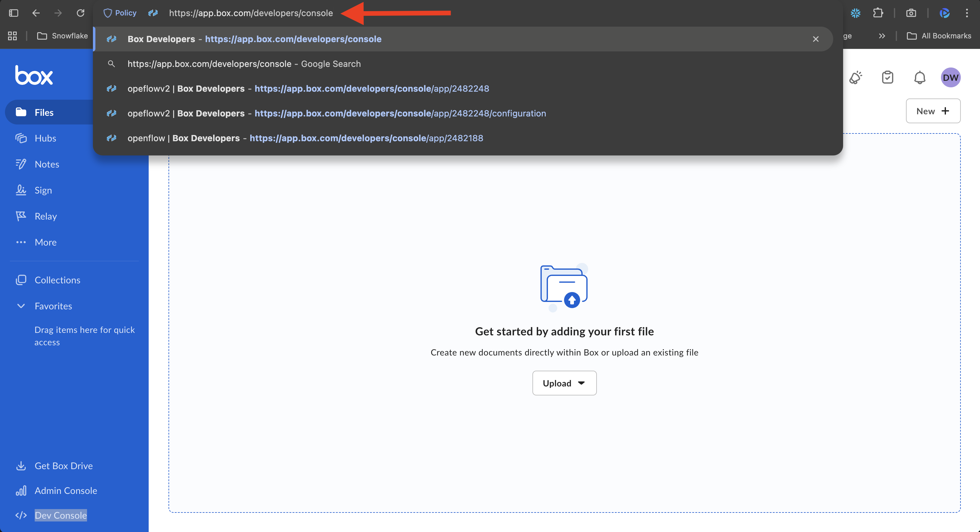Expand the More sidebar menu
Viewport: 980px width, 532px height.
(x=45, y=242)
